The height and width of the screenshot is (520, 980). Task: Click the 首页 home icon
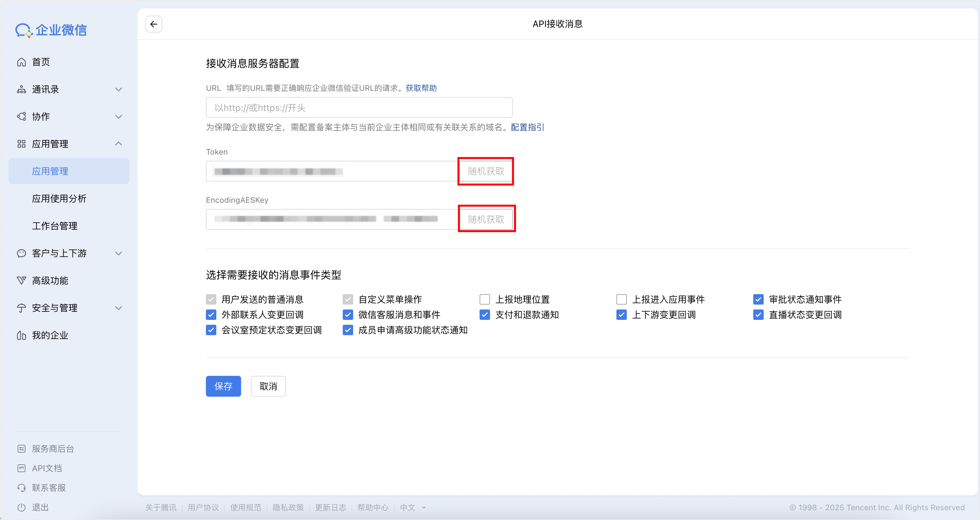22,62
